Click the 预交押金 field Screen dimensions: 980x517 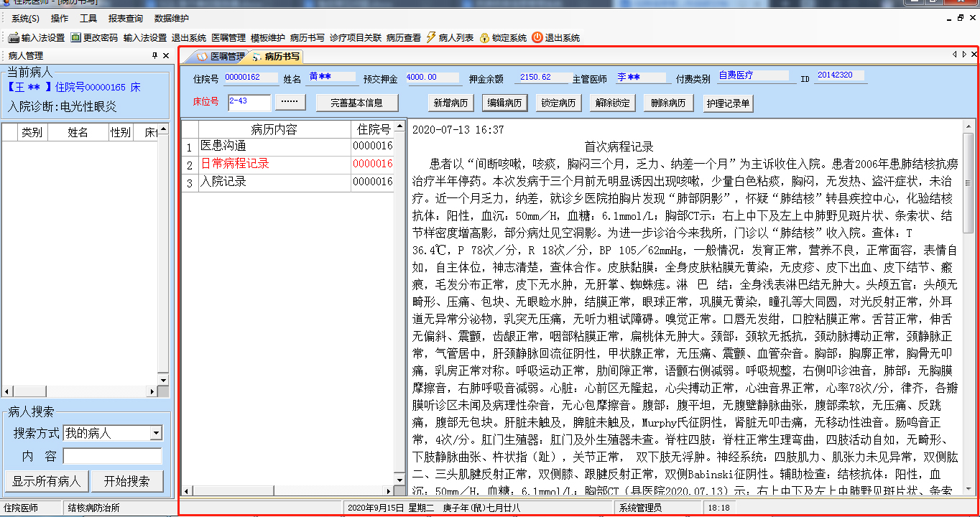point(433,78)
